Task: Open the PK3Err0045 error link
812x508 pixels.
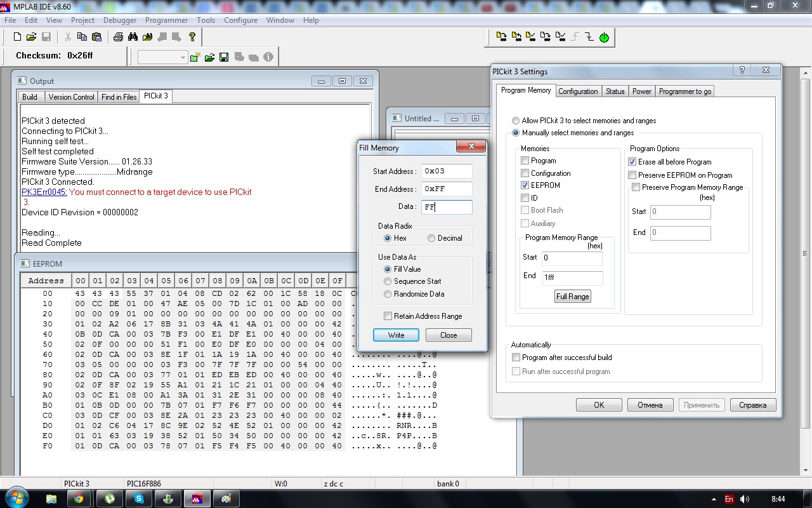Action: click(44, 192)
